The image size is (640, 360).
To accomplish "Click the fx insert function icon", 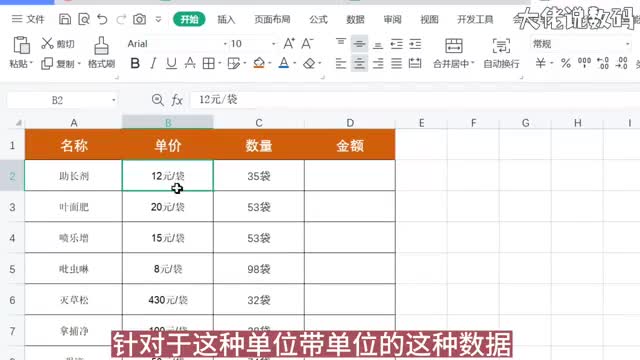I will click(177, 100).
